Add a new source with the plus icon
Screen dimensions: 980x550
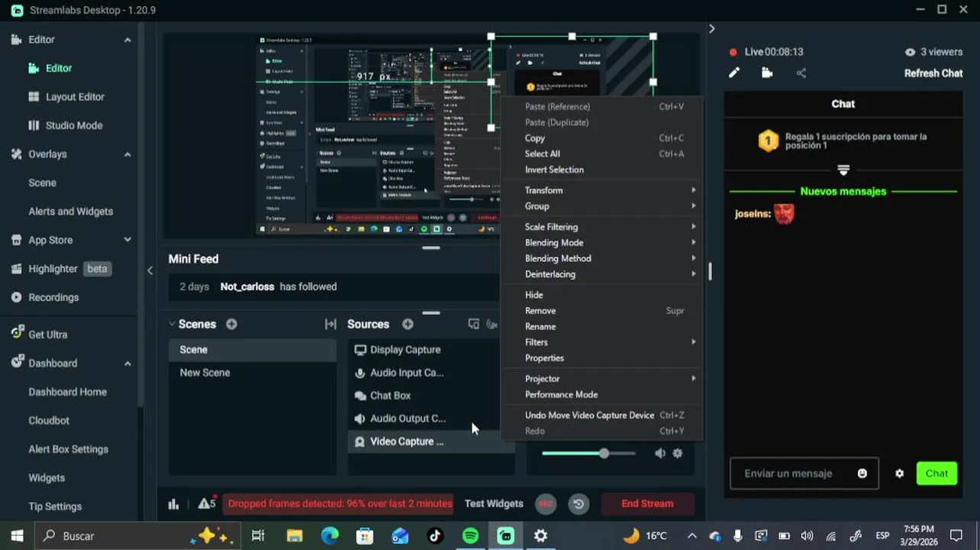coord(408,324)
